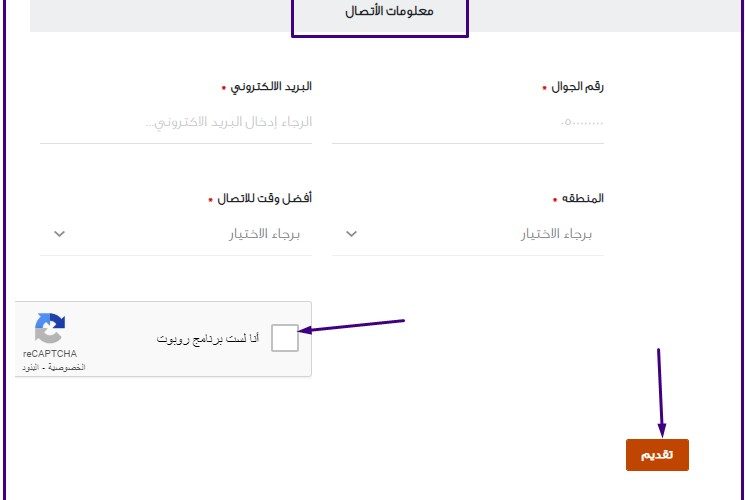Click the red asterisk beside البريد الالكتروني
Image resolution: width=745 pixels, height=500 pixels.
coord(224,87)
